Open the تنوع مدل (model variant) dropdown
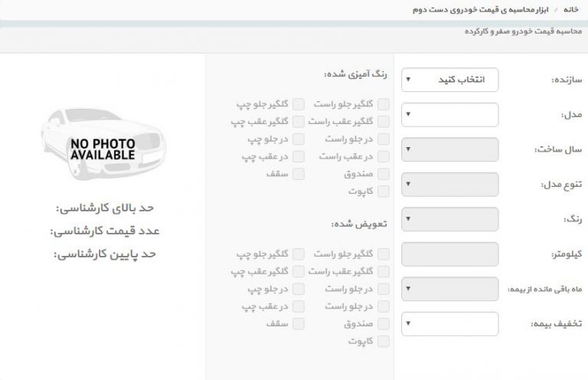 pyautogui.click(x=449, y=185)
